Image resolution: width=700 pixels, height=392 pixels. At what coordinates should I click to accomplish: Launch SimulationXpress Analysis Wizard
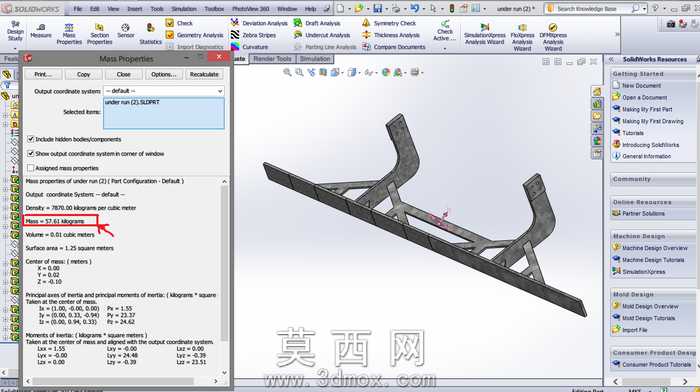(484, 34)
